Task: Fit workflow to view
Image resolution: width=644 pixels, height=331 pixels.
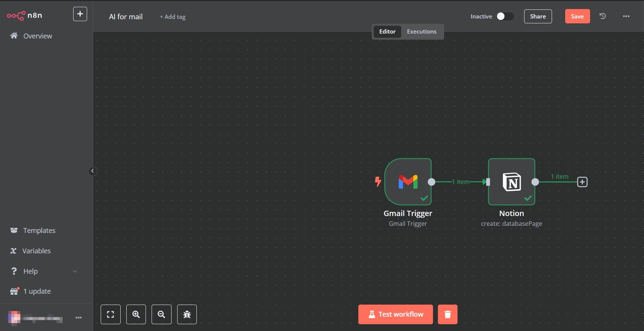Action: coord(110,314)
